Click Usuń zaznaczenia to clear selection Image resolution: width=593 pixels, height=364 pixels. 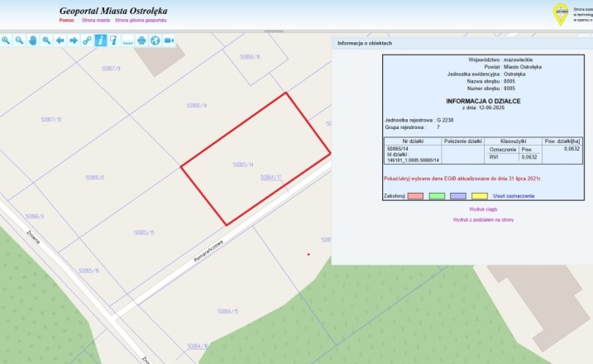[514, 196]
